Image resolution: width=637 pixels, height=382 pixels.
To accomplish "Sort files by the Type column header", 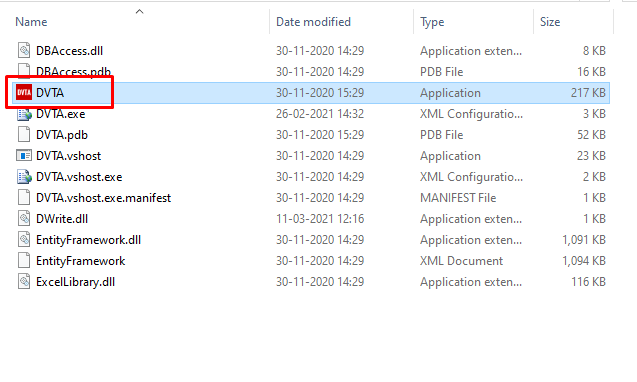I will coord(432,22).
